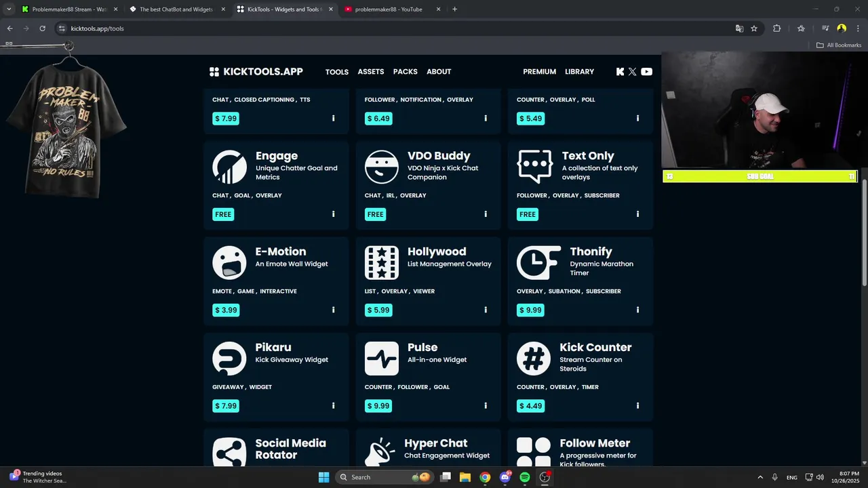Show info for the Hollywood card
This screenshot has height=488, width=868.
pos(486,310)
